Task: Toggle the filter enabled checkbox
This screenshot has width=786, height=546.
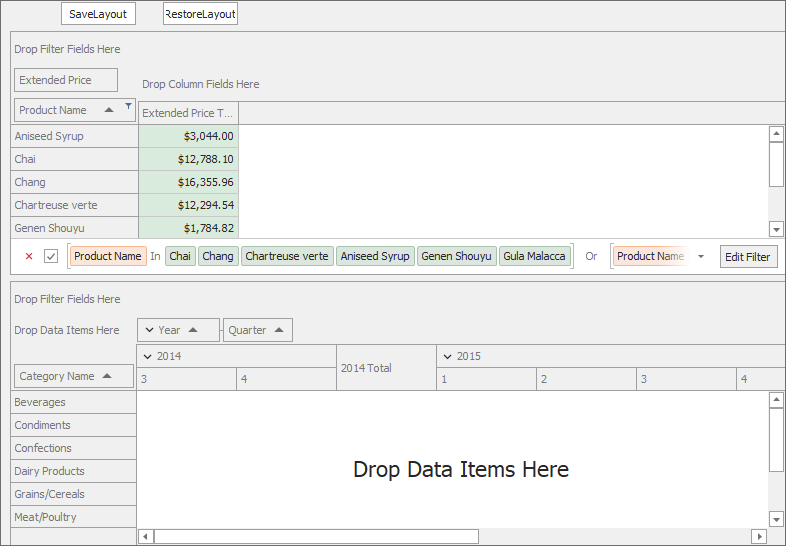Action: click(x=51, y=256)
